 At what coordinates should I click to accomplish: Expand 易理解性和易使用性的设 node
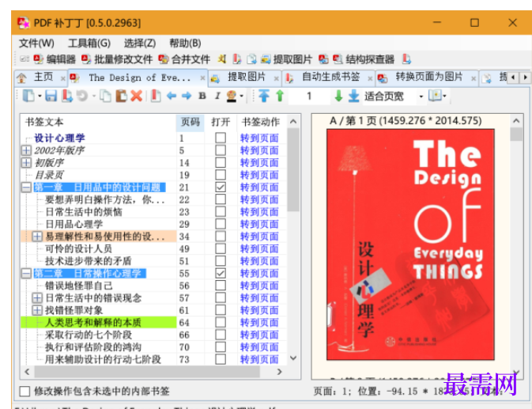(37, 237)
